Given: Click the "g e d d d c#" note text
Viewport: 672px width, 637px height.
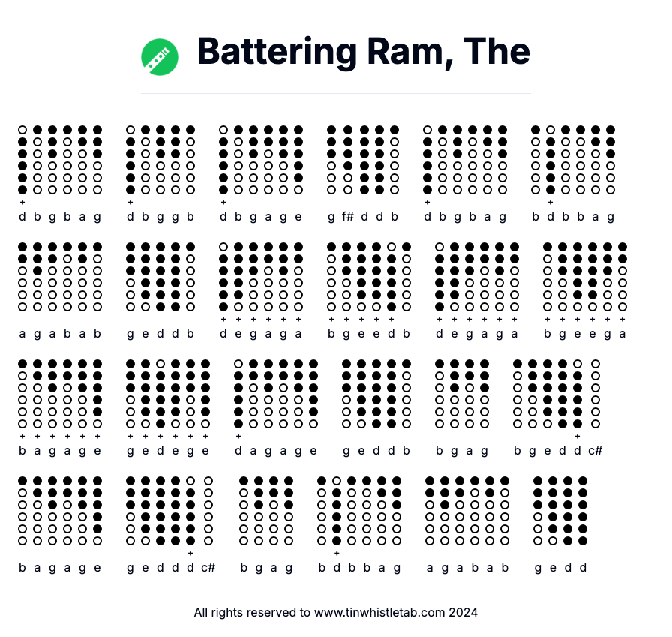Looking at the screenshot, I should [172, 567].
